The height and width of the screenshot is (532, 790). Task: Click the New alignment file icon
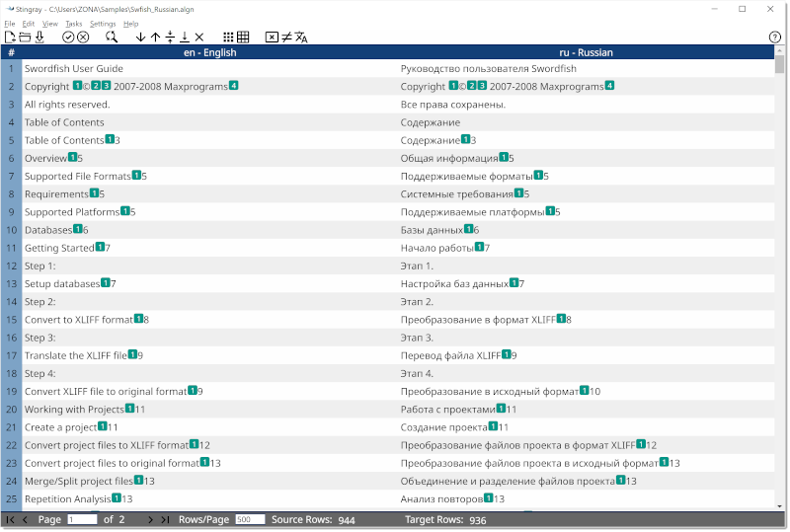10,37
